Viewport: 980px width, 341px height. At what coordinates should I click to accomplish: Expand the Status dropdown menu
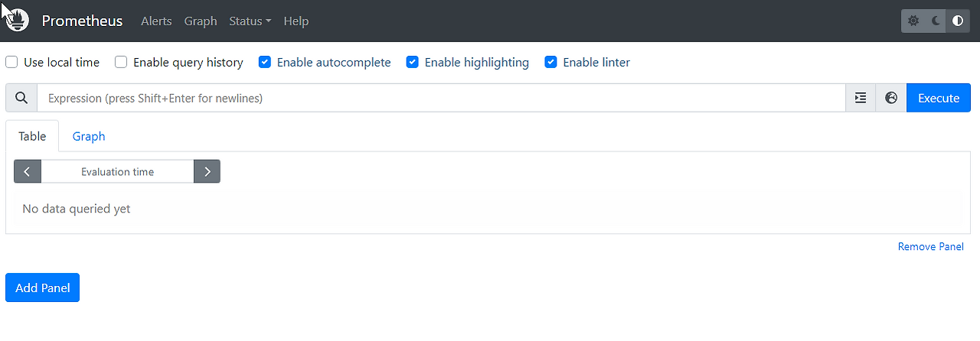(x=250, y=21)
